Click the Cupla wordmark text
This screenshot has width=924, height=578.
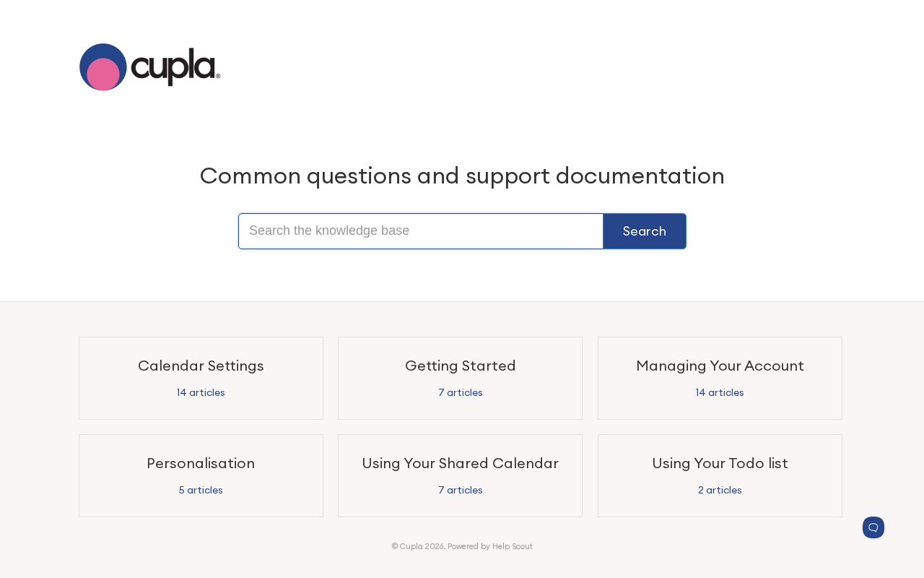(174, 66)
